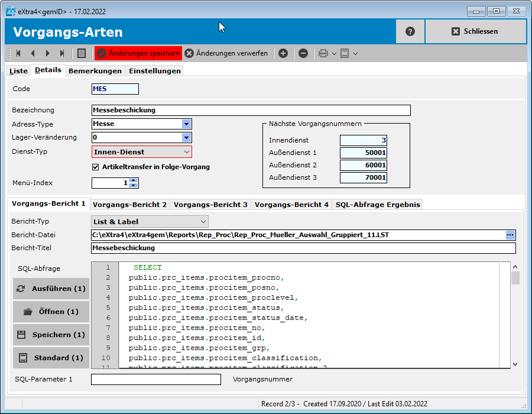Increase the Menü-Index spinner value
532x414 pixels.
[134, 180]
